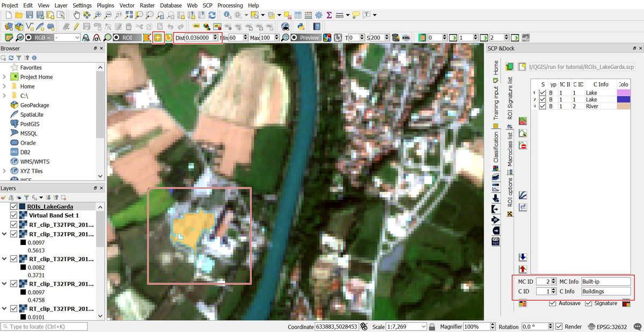
Task: Open the RGB band combination dropdown
Action: point(70,38)
